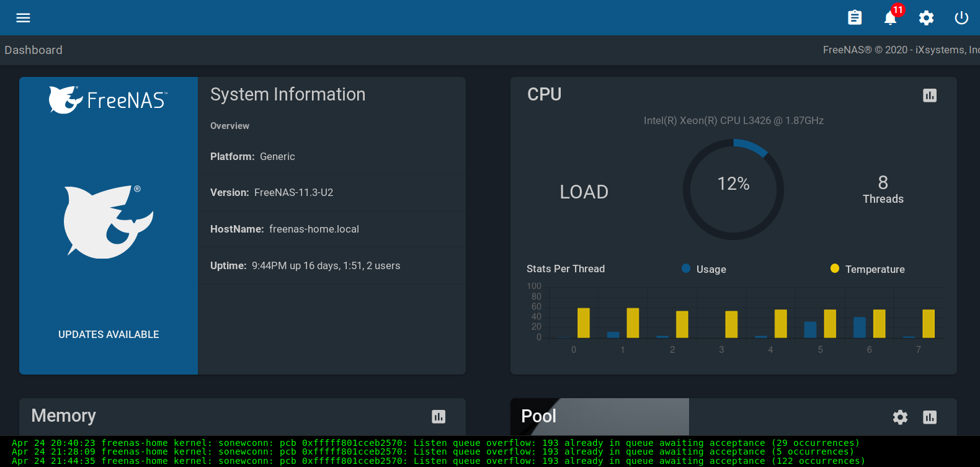Screen dimensions: 980x467
Task: Click console log line at 21:44:35
Action: pos(438,461)
